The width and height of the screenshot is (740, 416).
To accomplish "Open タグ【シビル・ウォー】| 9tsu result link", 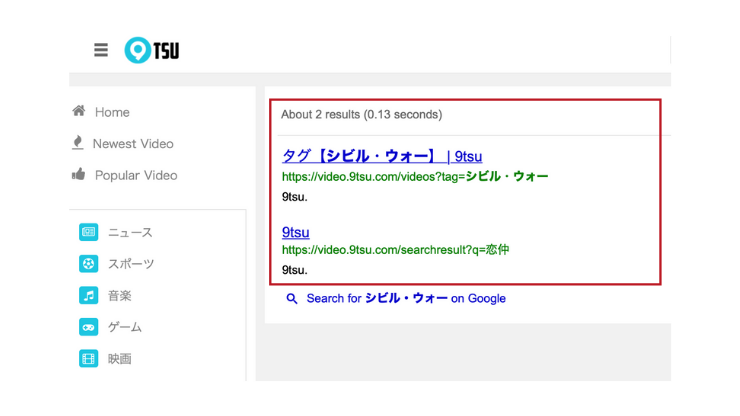I will pyautogui.click(x=382, y=155).
